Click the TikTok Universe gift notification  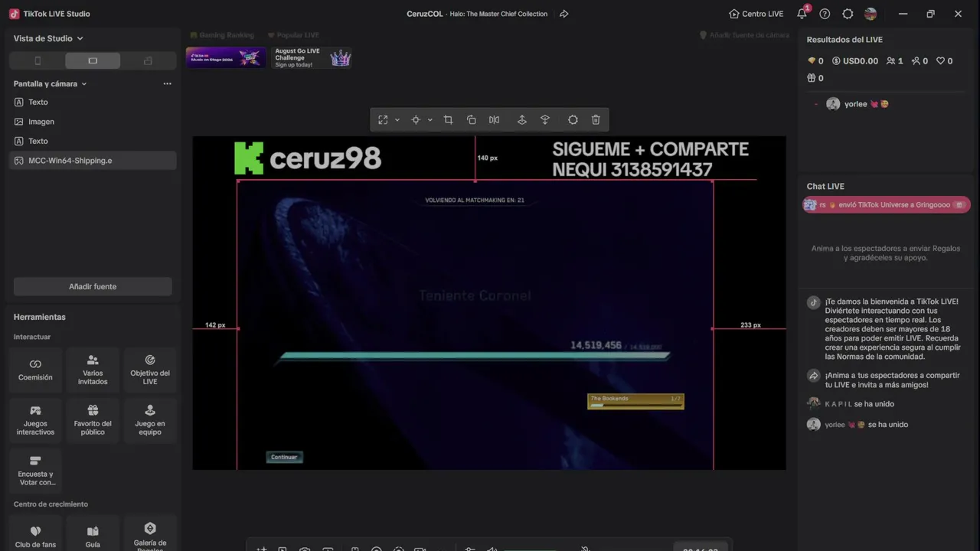pos(887,205)
